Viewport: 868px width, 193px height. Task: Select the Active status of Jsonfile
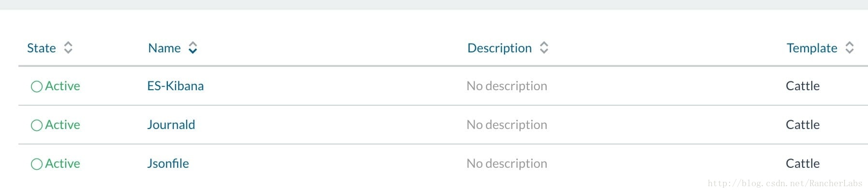pos(62,163)
